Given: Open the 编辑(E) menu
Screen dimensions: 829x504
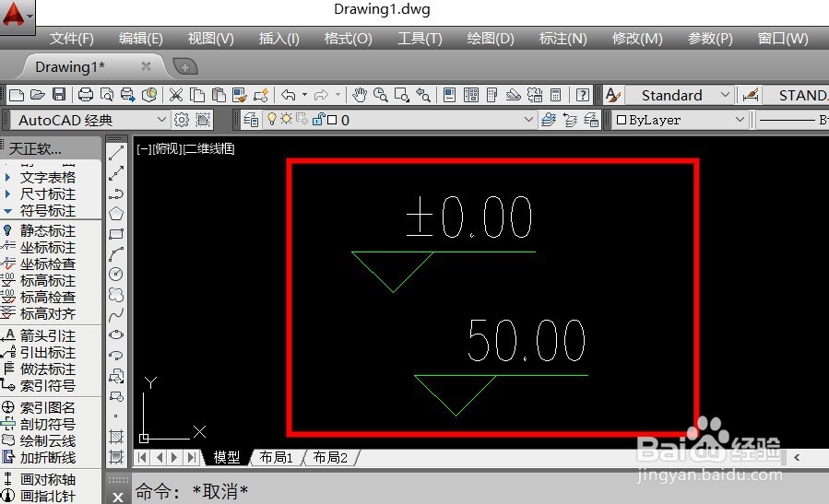Looking at the screenshot, I should pos(141,39).
